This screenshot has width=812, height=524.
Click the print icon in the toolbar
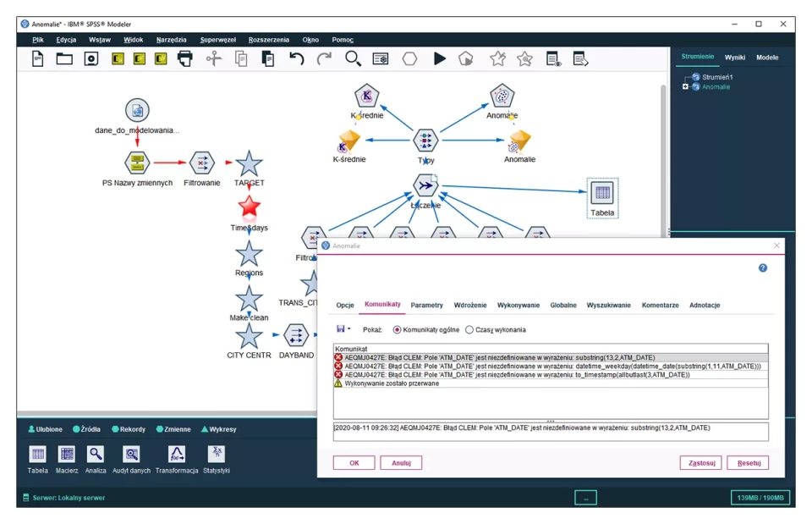point(185,58)
